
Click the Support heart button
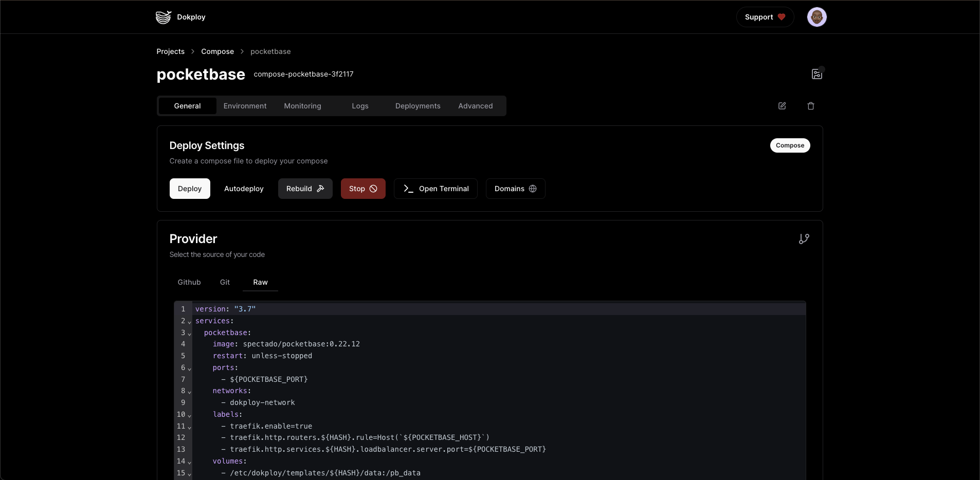coord(765,17)
